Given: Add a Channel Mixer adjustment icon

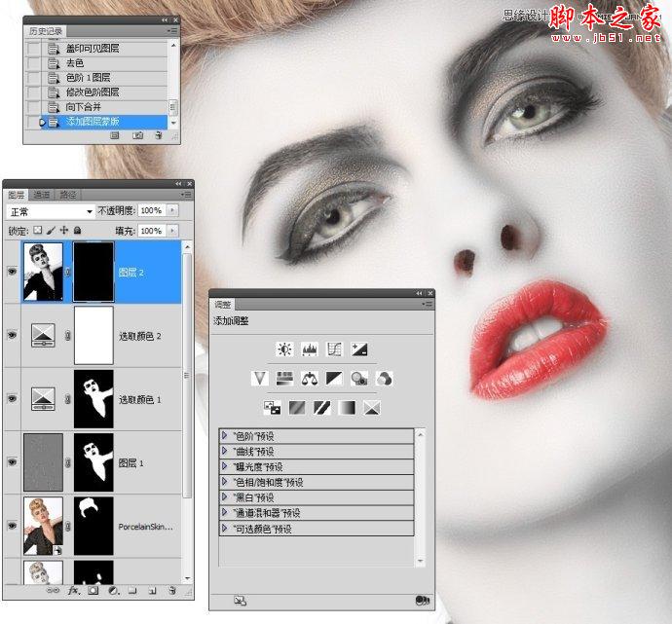Looking at the screenshot, I should tap(384, 378).
